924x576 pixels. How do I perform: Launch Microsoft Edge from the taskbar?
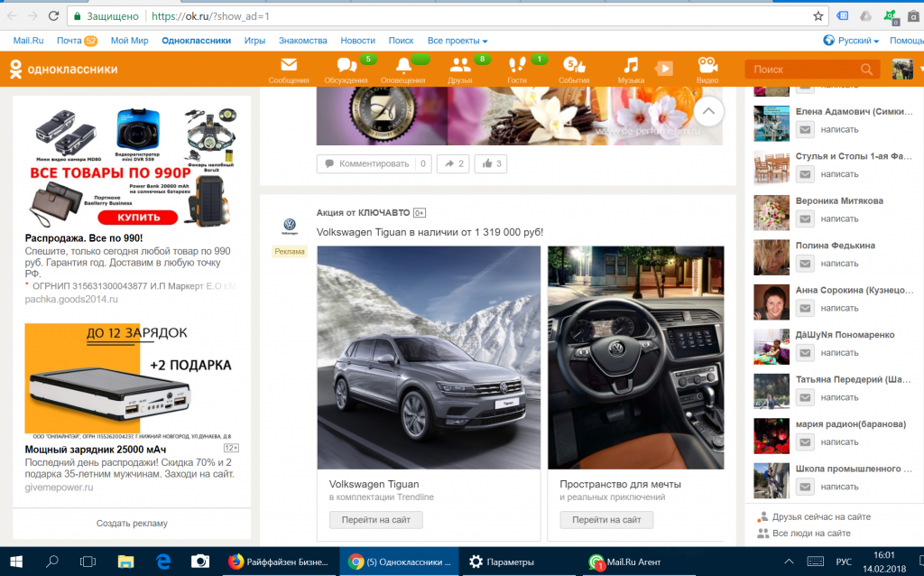[x=163, y=562]
